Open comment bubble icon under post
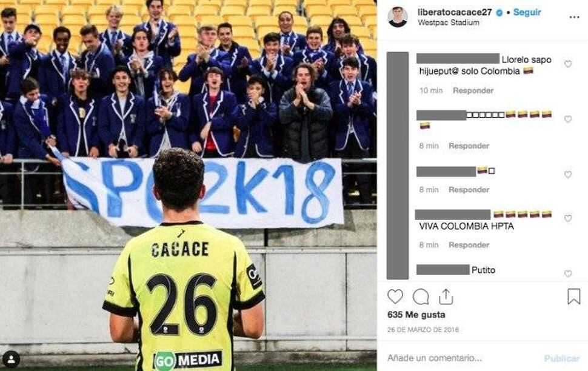588x371 pixels. pyautogui.click(x=421, y=296)
